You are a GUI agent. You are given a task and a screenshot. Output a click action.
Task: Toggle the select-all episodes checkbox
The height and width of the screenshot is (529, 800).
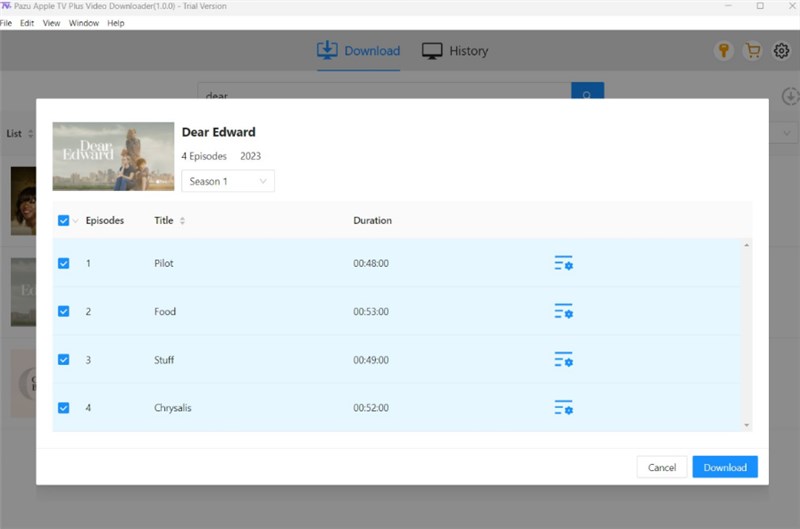(x=64, y=220)
